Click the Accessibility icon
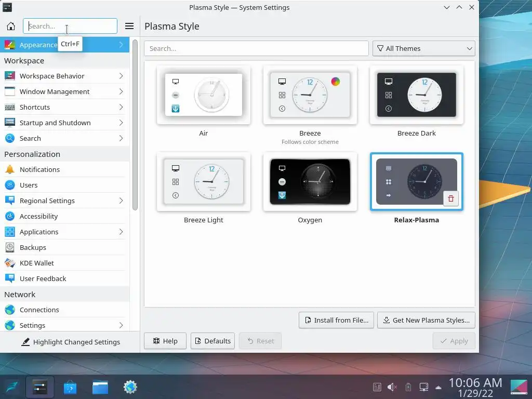This screenshot has height=399, width=532. 10,216
